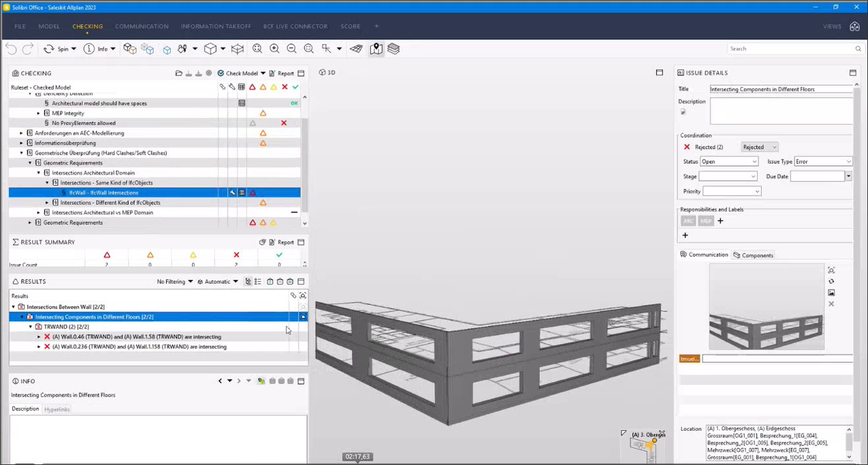Click refresh viewpoint icon beside thumbnail
Image resolution: width=868 pixels, height=465 pixels.
[831, 281]
